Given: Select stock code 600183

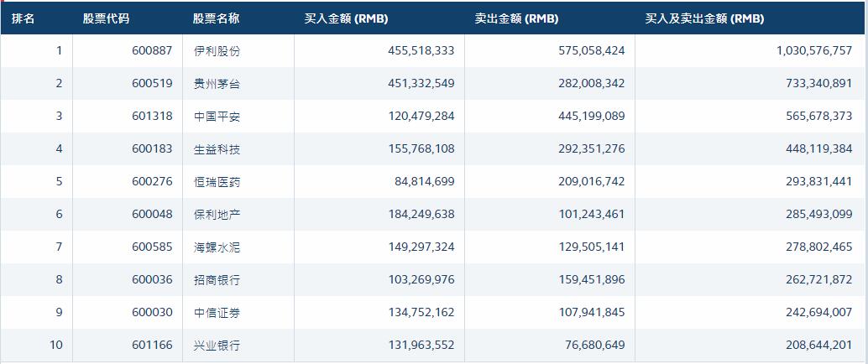Looking at the screenshot, I should coord(152,148).
